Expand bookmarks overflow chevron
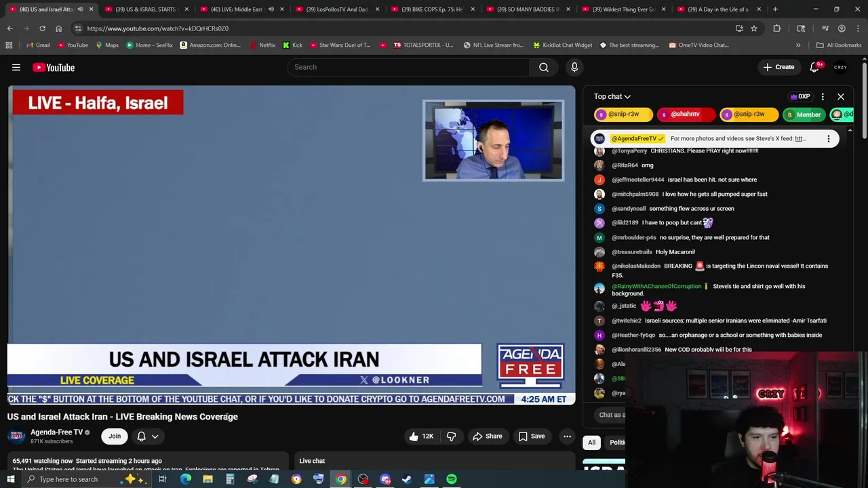This screenshot has height=488, width=868. pos(798,45)
